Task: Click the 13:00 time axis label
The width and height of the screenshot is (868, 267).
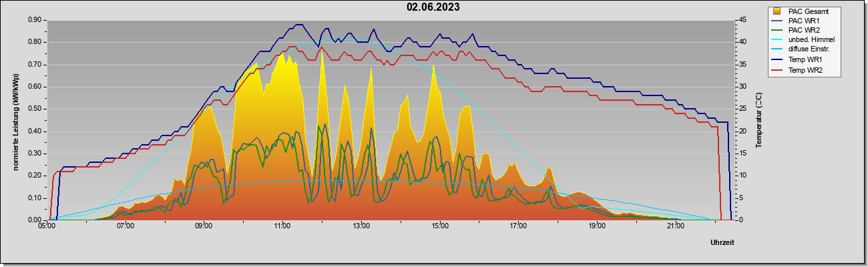Action: [361, 226]
